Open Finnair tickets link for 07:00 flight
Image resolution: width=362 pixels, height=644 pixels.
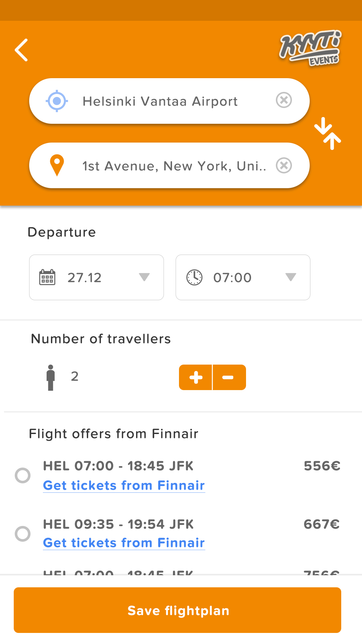[x=124, y=486]
